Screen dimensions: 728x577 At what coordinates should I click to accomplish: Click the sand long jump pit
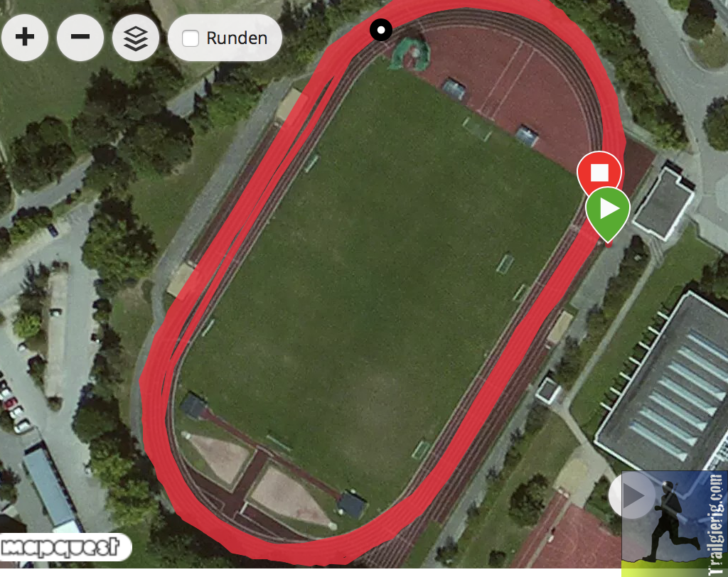click(x=218, y=457)
